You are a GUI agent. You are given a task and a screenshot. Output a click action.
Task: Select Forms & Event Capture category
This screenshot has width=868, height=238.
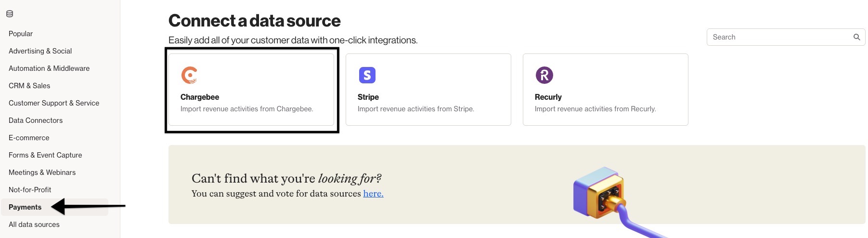(x=45, y=155)
